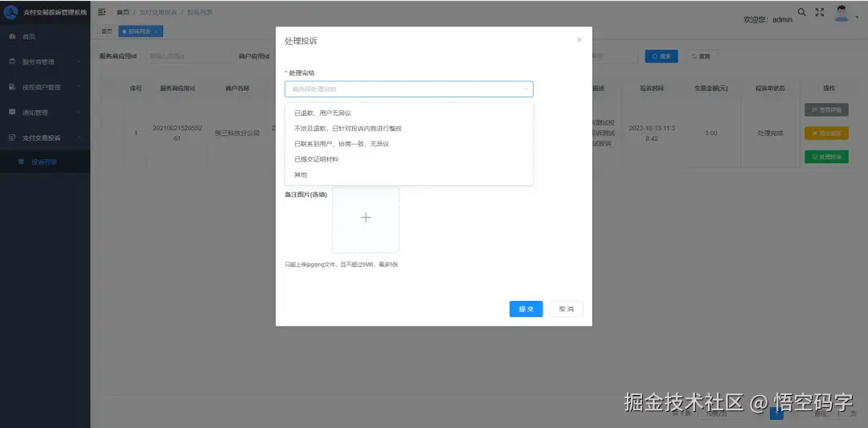Click the 备注图片 upload box
The height and width of the screenshot is (428, 868).
tap(366, 220)
